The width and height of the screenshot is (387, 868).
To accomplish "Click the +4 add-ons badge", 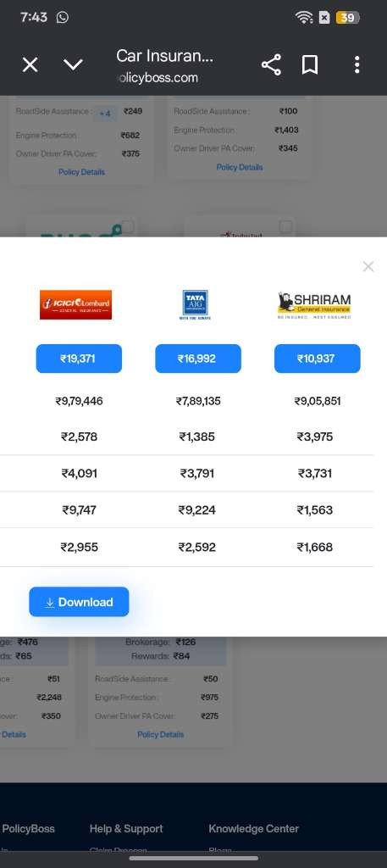I will tap(104, 114).
